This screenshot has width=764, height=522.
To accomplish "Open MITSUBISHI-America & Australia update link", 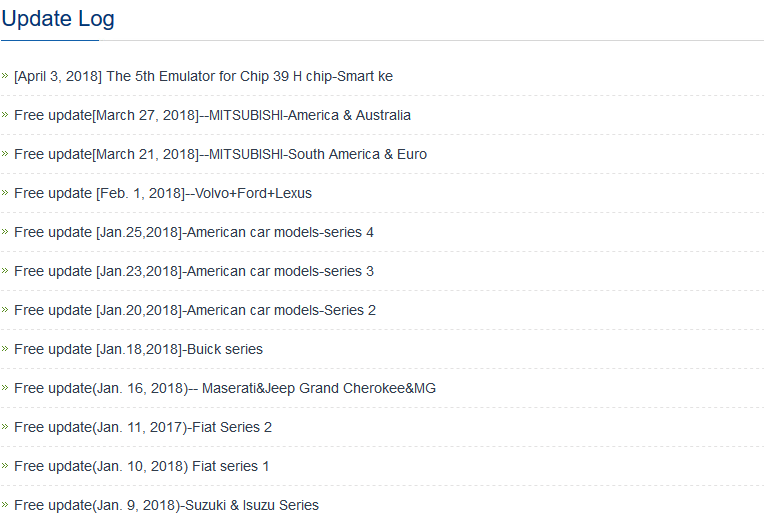I will [x=212, y=115].
